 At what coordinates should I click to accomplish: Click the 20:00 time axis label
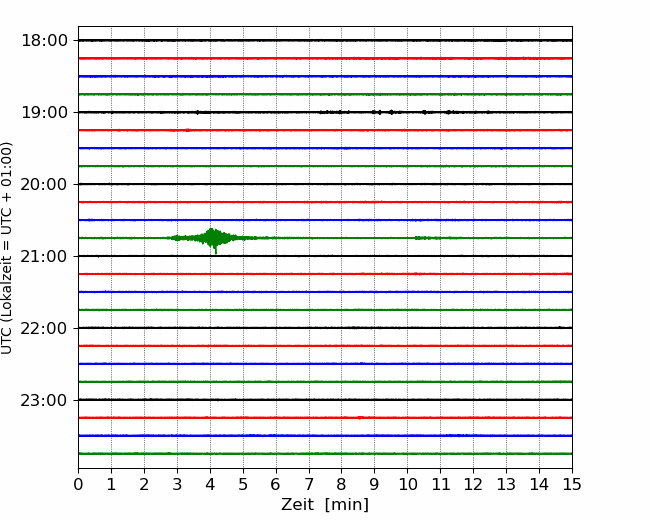44,185
